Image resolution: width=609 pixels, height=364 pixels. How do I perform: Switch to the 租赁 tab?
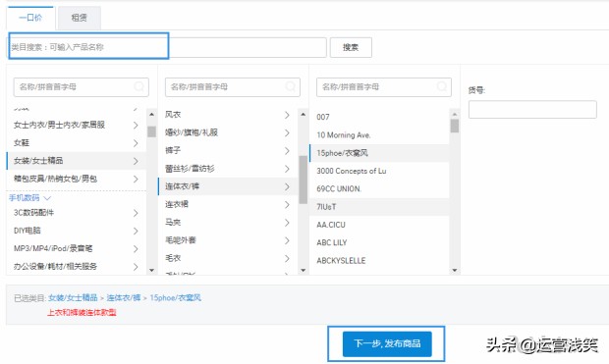click(80, 18)
